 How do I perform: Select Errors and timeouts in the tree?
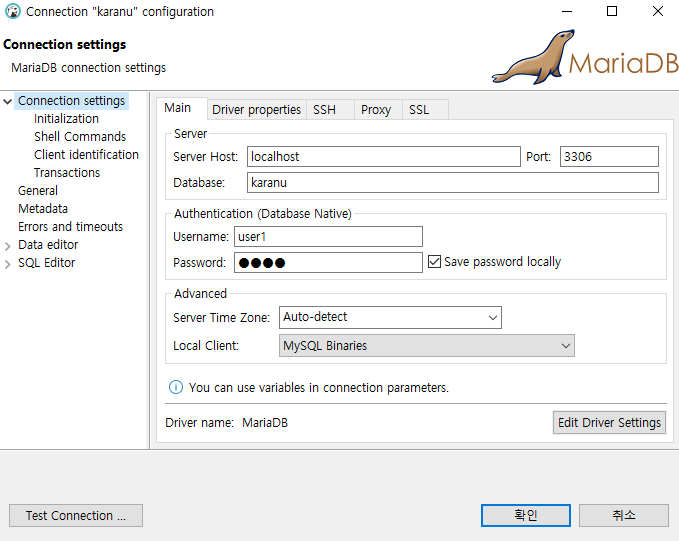71,227
